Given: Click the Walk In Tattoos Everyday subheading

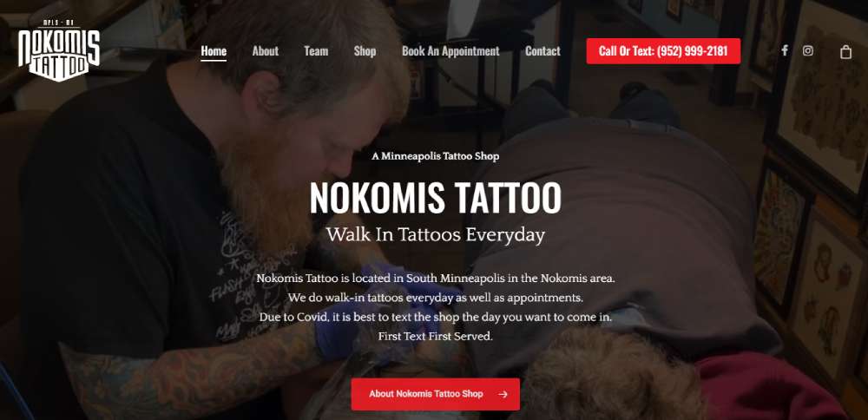Looking at the screenshot, I should click(436, 234).
